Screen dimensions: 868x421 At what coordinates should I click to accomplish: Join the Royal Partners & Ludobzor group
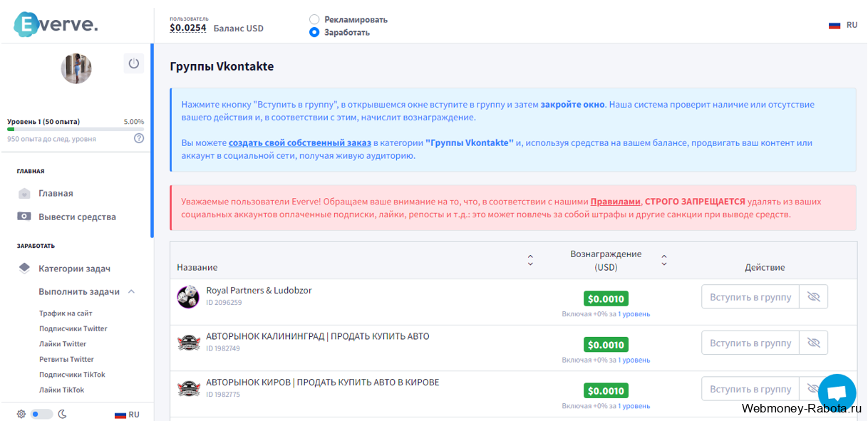(x=750, y=297)
